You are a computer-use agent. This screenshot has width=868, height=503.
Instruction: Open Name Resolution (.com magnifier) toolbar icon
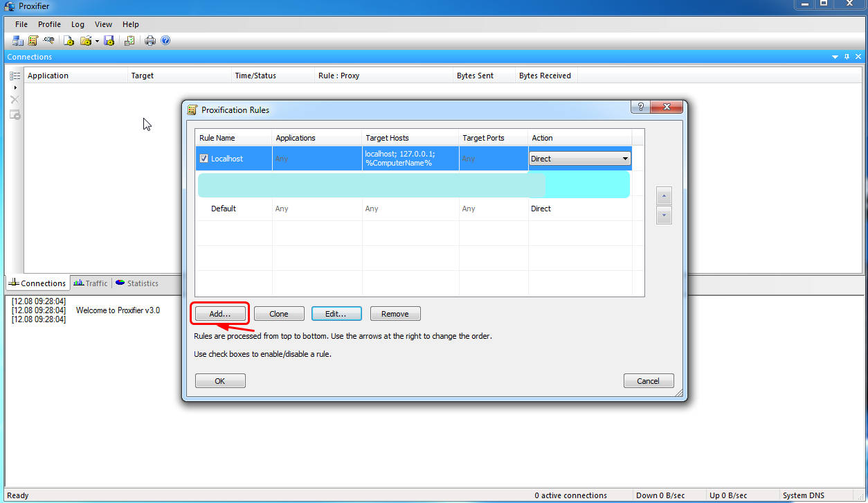click(x=48, y=41)
